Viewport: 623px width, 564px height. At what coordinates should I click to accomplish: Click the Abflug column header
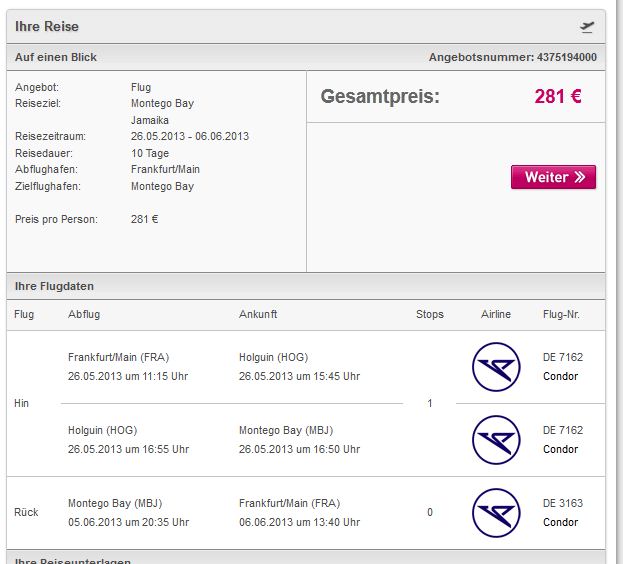click(x=84, y=314)
